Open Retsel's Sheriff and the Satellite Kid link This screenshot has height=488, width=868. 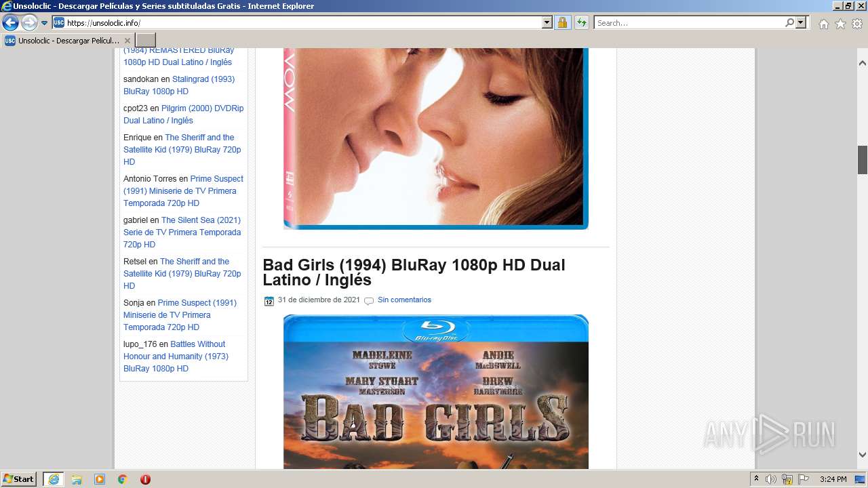[182, 274]
